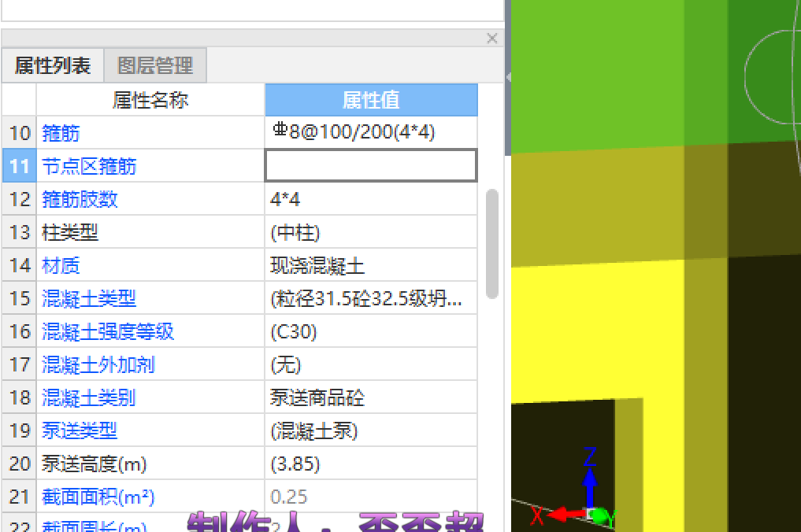Select the 材质 property name
801x532 pixels.
tap(61, 265)
